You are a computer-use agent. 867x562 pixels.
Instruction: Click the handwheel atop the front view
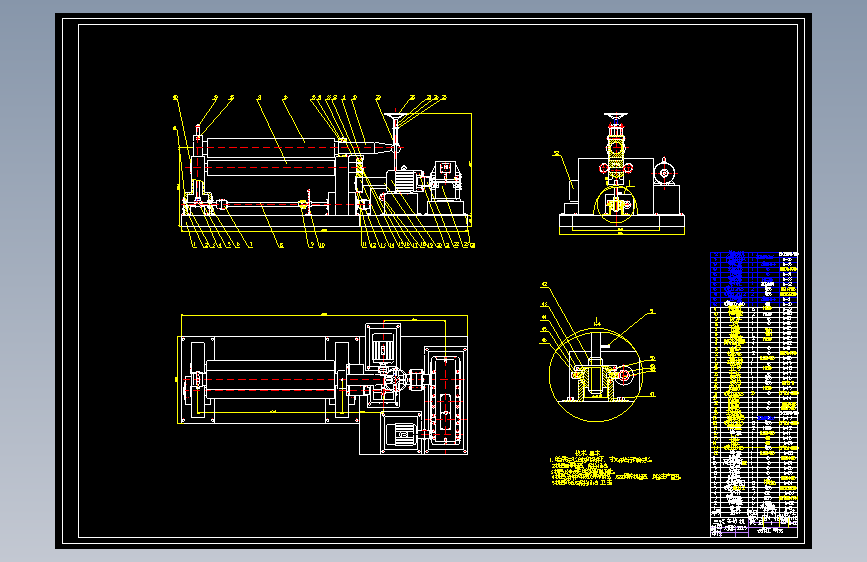pos(395,117)
